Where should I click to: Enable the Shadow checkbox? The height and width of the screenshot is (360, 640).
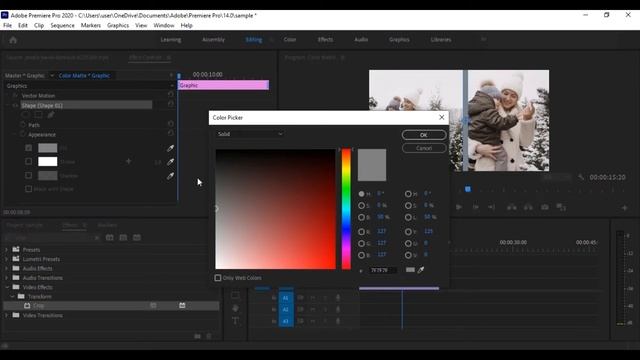[29, 176]
